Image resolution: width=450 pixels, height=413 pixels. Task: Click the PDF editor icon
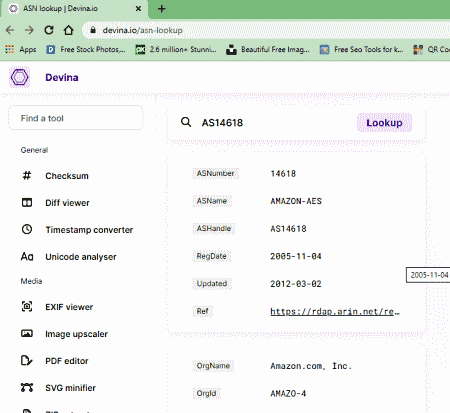(x=27, y=360)
